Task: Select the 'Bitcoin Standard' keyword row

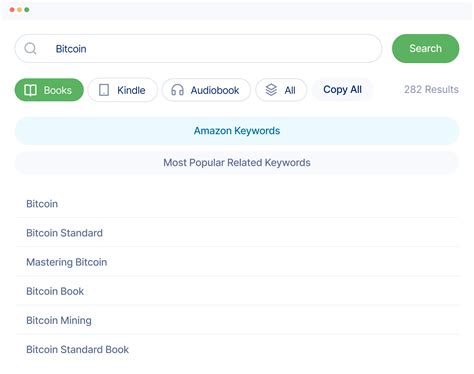Action: pyautogui.click(x=238, y=233)
